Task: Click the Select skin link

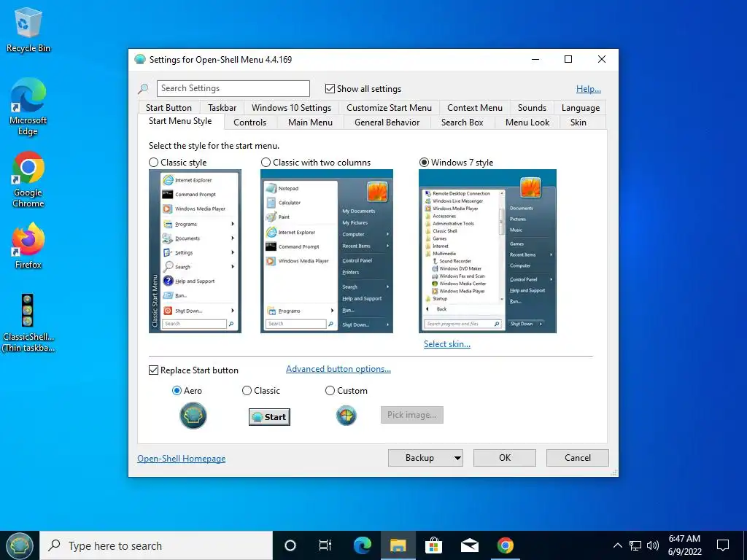Action: click(447, 344)
